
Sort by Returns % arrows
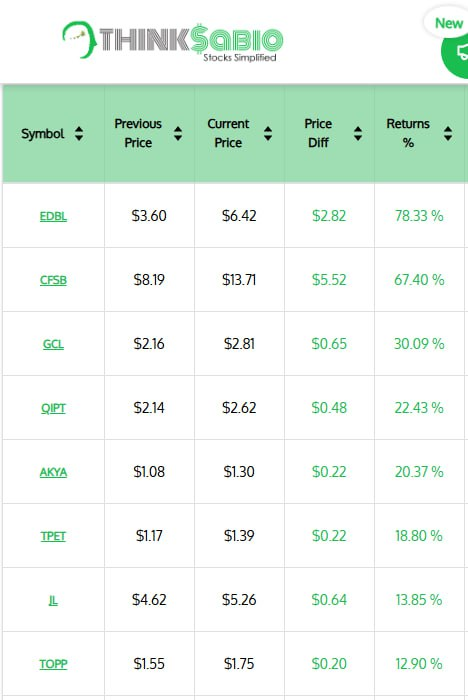tap(448, 133)
